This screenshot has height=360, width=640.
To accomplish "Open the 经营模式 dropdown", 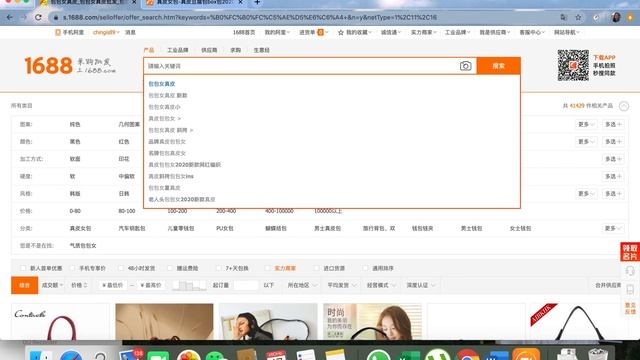I will [x=381, y=285].
